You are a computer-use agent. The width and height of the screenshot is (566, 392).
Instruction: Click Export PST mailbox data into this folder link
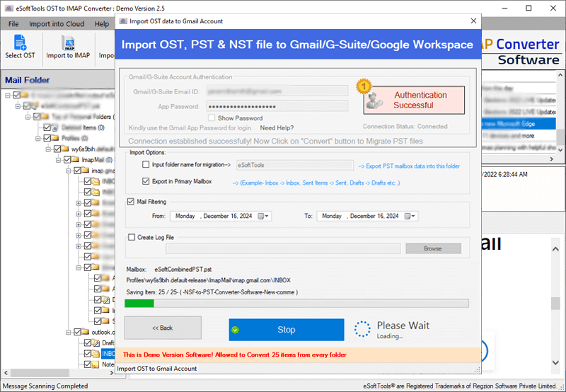[x=409, y=166]
